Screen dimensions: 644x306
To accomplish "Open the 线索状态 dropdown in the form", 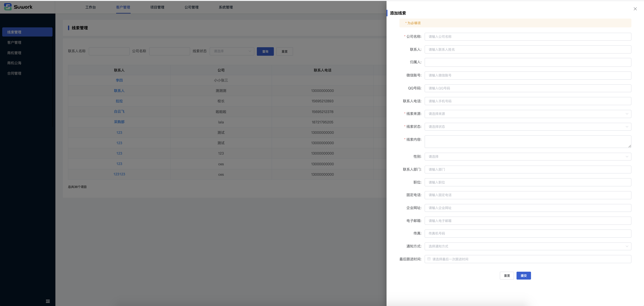I will click(x=528, y=127).
